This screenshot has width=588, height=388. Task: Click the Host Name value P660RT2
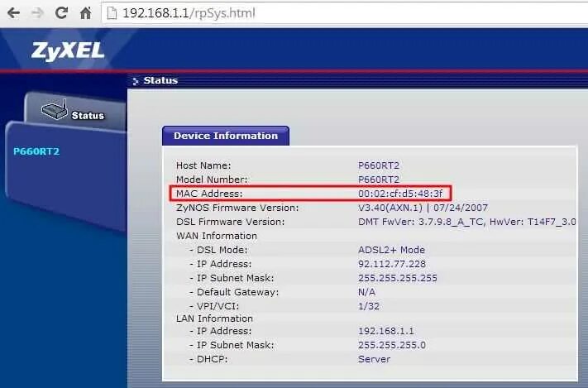(x=379, y=165)
